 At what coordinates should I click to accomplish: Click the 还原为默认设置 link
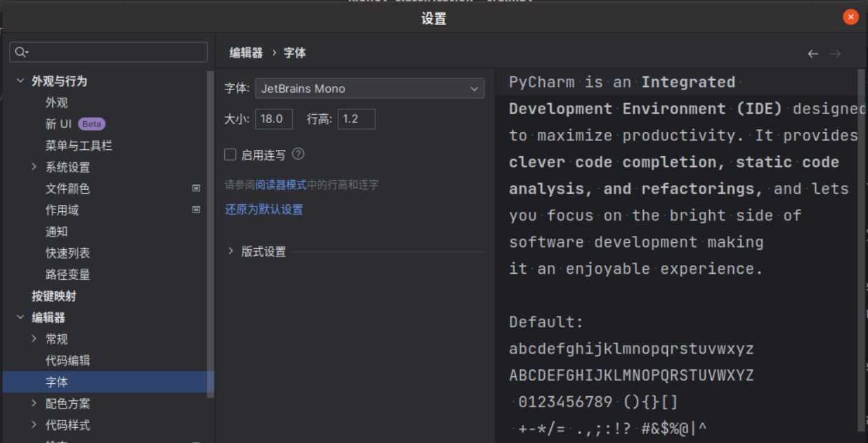click(x=263, y=209)
